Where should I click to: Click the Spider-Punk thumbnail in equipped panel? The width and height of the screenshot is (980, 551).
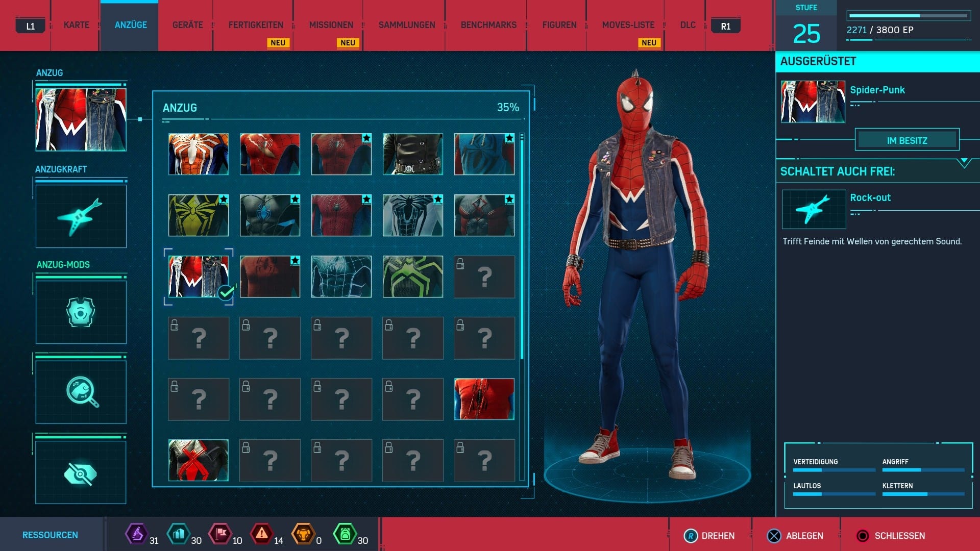pos(813,102)
